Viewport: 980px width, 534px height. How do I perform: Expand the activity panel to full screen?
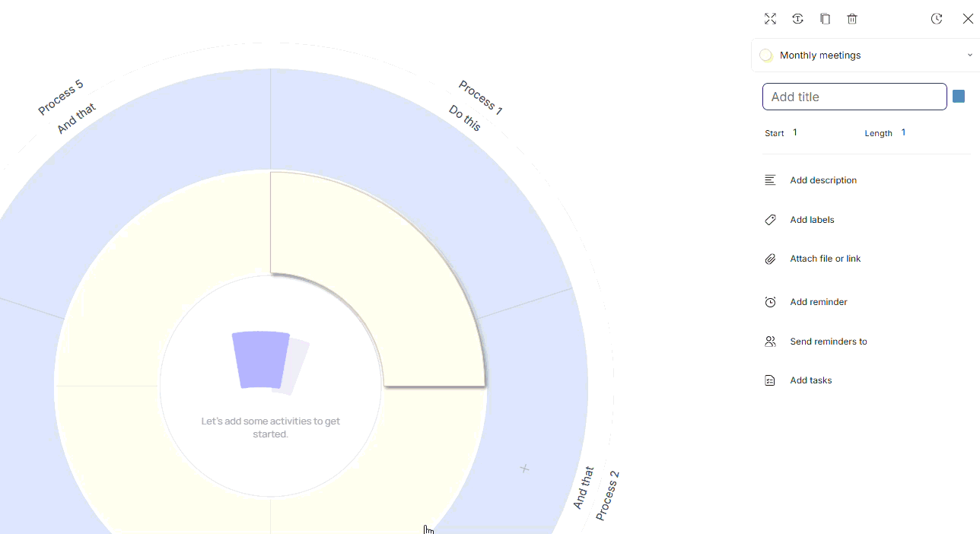[x=770, y=19]
